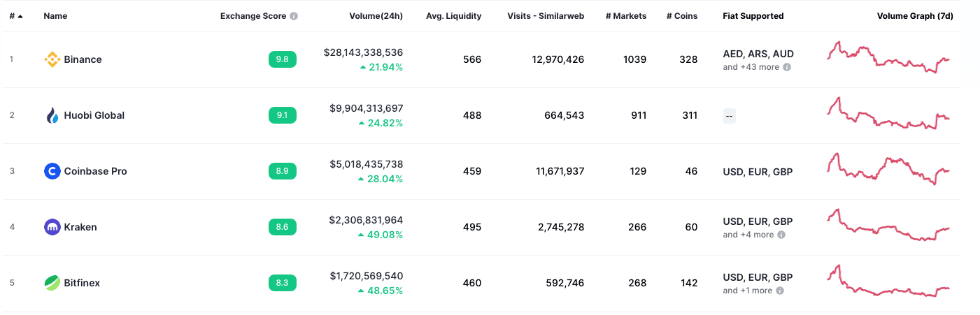Click the Kraken purple logo icon
Image resolution: width=980 pixels, height=315 pixels.
(52, 227)
